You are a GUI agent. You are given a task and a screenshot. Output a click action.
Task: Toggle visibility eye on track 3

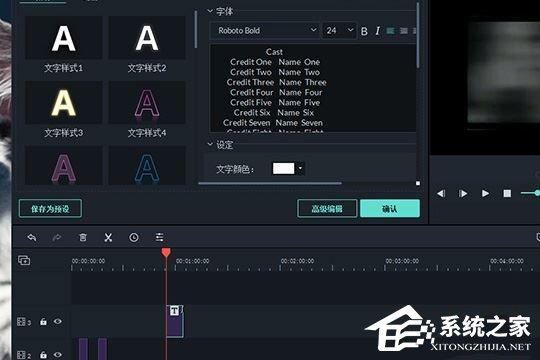pyautogui.click(x=58, y=321)
